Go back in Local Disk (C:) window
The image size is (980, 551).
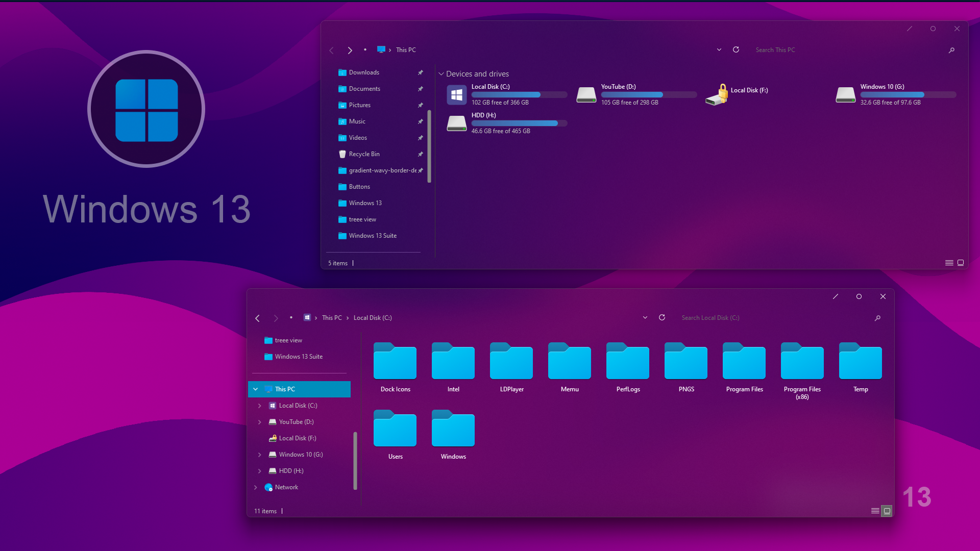257,318
